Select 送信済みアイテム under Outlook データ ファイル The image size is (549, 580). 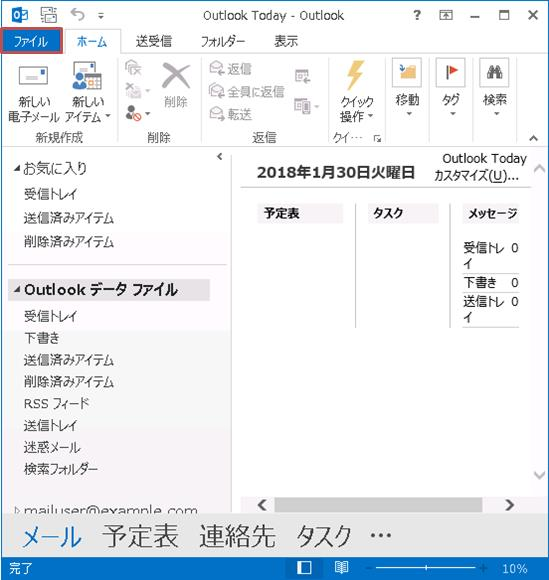coord(69,360)
